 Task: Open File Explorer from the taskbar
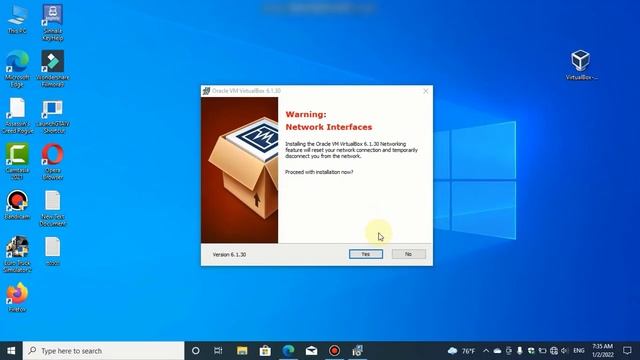[x=242, y=351]
